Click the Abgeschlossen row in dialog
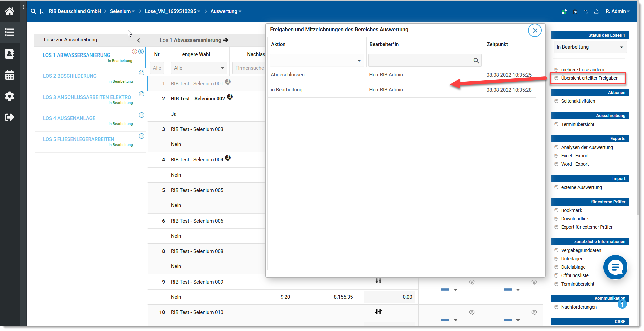Image resolution: width=644 pixels, height=331 pixels. coord(402,75)
